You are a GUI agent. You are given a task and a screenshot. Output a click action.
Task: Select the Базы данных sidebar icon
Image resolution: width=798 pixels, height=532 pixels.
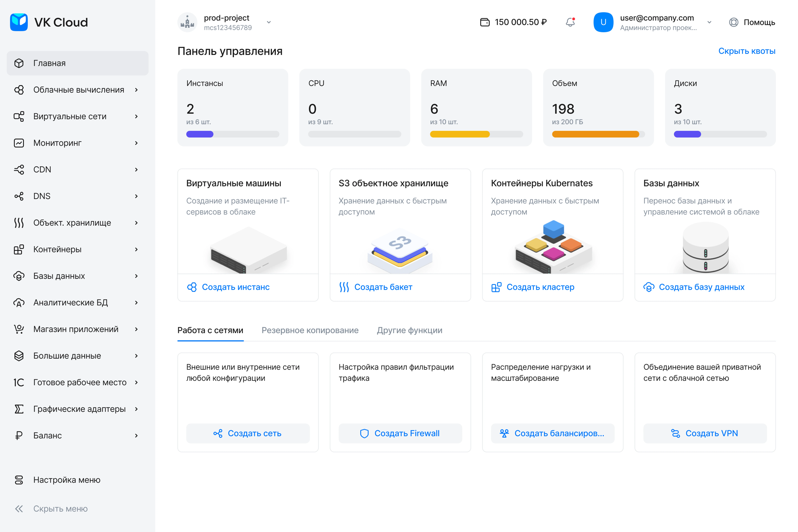tap(19, 276)
